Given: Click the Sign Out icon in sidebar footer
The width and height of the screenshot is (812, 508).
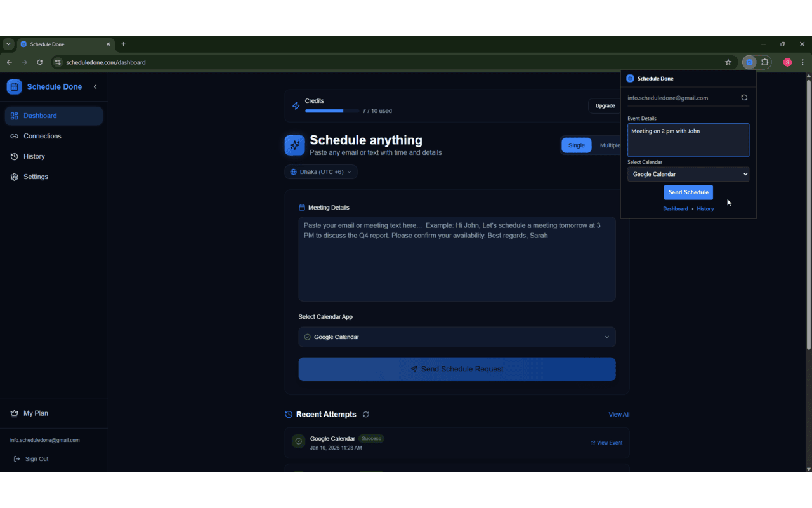Looking at the screenshot, I should point(15,458).
